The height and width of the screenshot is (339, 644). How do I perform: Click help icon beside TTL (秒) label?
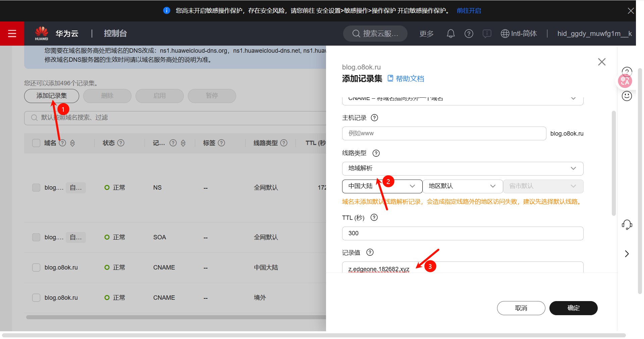[374, 217]
